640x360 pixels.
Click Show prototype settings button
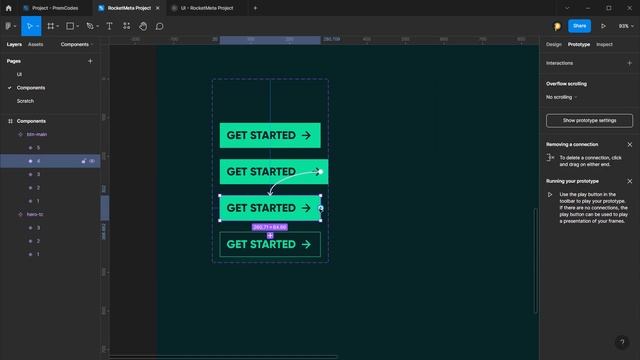coord(589,120)
